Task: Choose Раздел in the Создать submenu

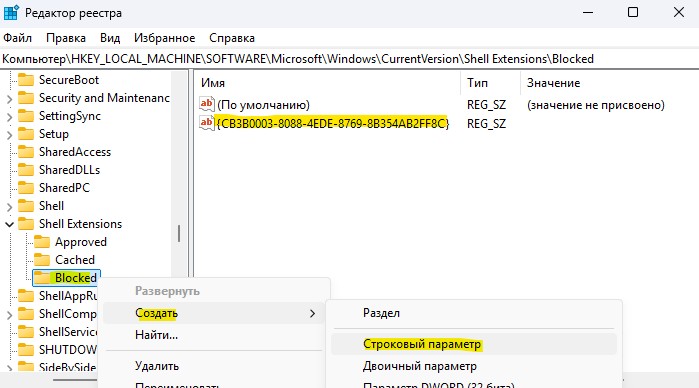Action: (x=381, y=313)
